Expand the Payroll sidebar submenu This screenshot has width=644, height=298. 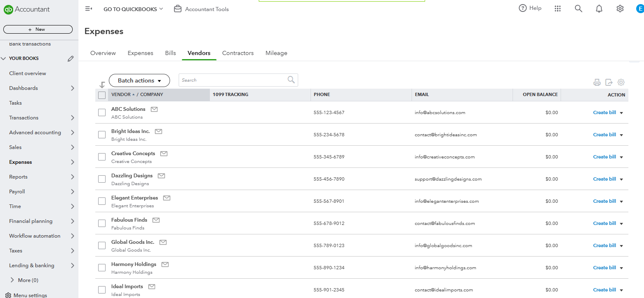tap(72, 192)
